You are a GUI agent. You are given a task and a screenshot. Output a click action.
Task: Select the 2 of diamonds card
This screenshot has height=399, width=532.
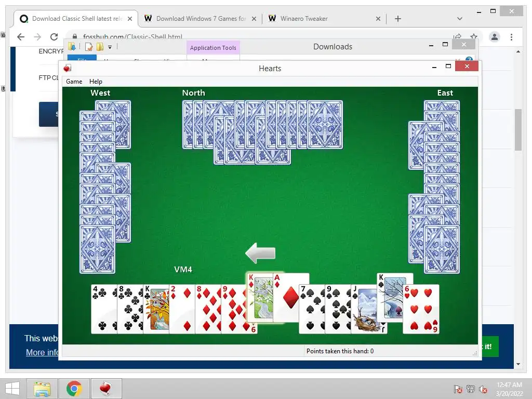click(182, 309)
